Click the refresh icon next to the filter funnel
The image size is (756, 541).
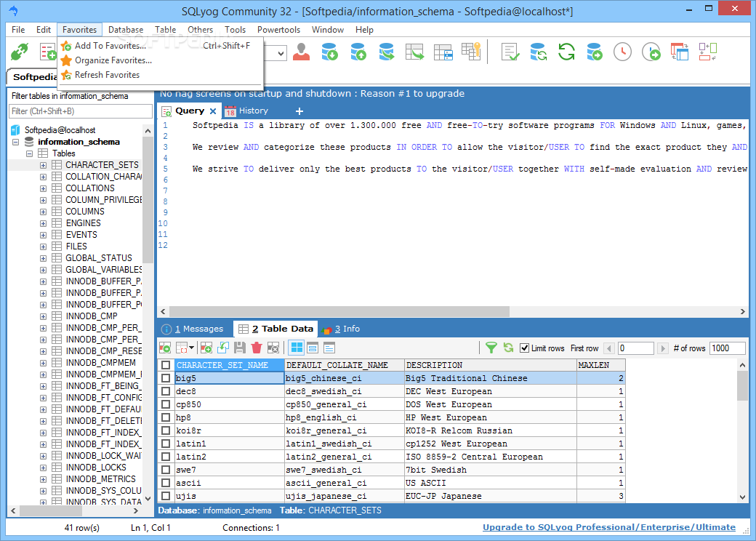coord(508,348)
